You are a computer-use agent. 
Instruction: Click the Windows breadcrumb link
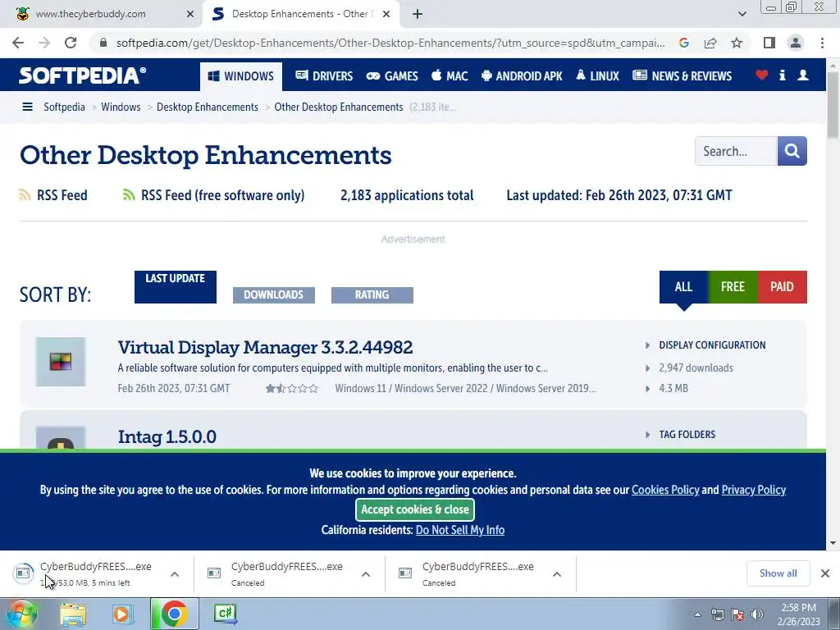pyautogui.click(x=121, y=107)
